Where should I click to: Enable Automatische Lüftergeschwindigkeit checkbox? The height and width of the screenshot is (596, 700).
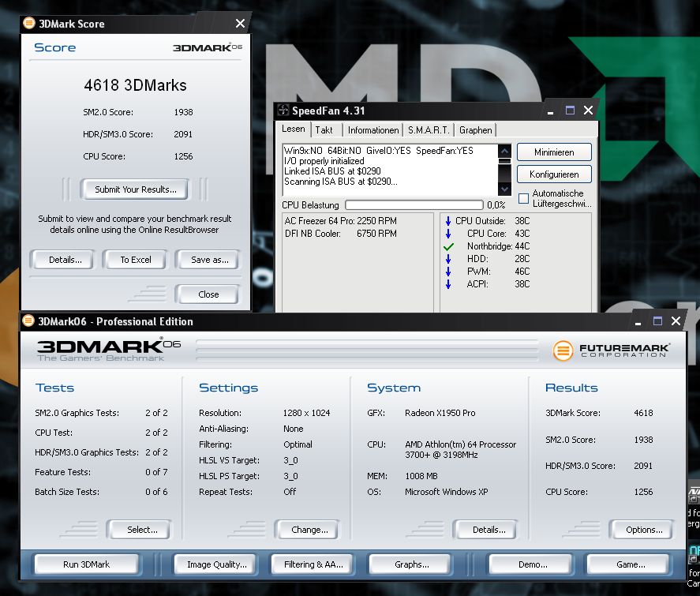(523, 198)
